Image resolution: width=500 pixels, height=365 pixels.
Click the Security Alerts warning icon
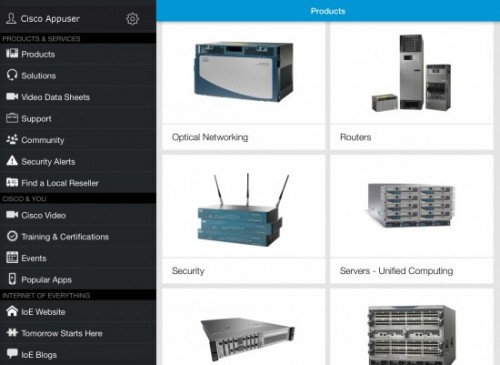click(x=12, y=161)
